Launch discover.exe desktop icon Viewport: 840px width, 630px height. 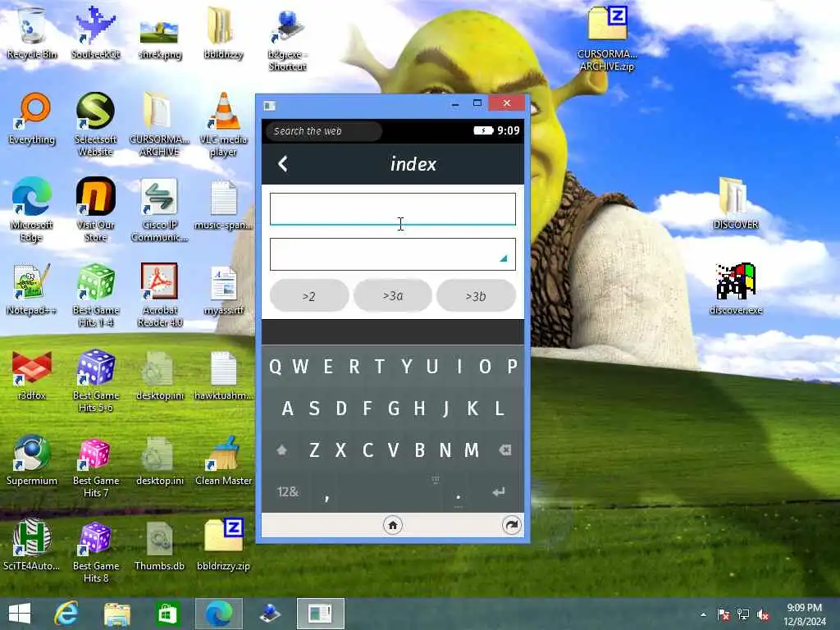tap(736, 288)
